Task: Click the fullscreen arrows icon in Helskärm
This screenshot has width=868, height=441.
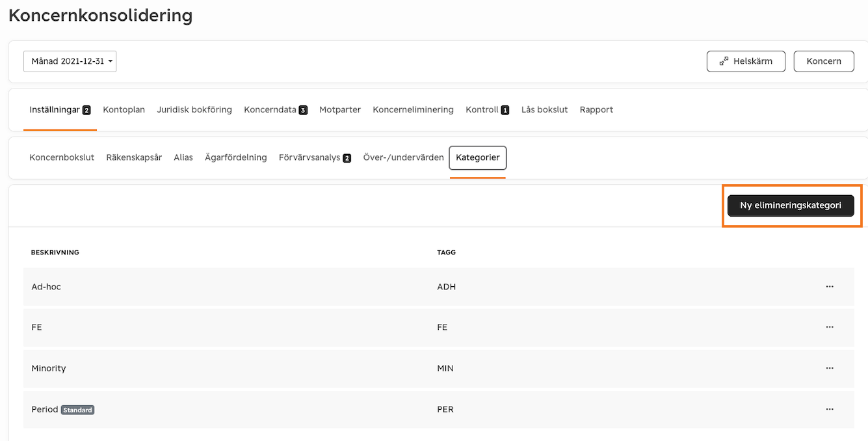Action: tap(724, 61)
